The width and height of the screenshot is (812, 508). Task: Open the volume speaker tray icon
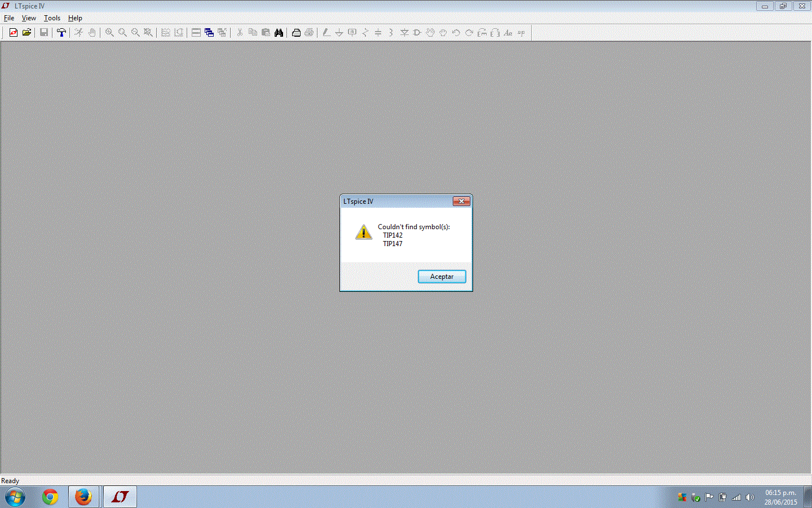tap(749, 497)
